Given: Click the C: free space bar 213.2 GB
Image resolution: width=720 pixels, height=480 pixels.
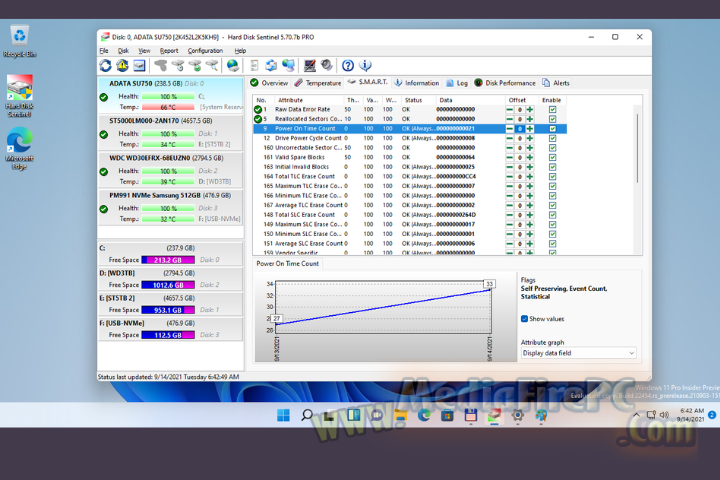Looking at the screenshot, I should click(168, 260).
